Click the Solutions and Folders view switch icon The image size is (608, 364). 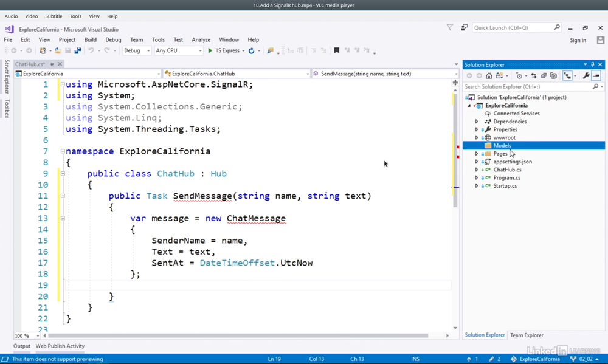point(499,75)
